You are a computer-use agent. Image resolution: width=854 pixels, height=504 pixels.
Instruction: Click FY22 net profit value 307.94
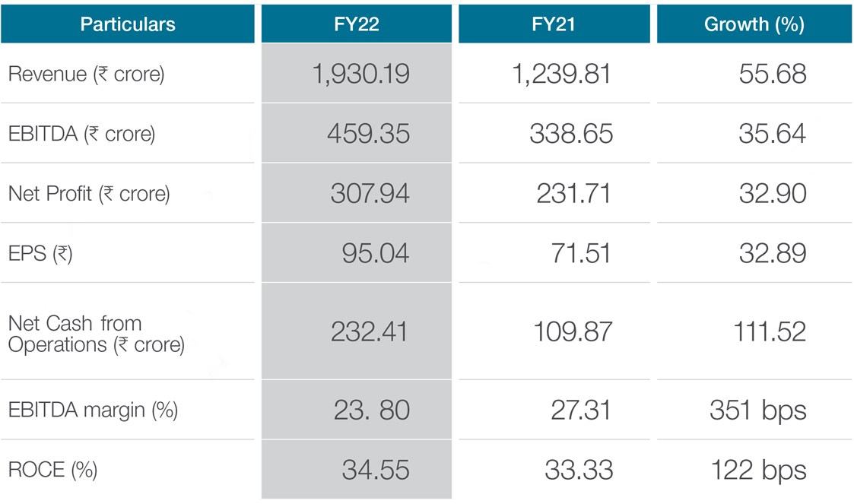370,194
